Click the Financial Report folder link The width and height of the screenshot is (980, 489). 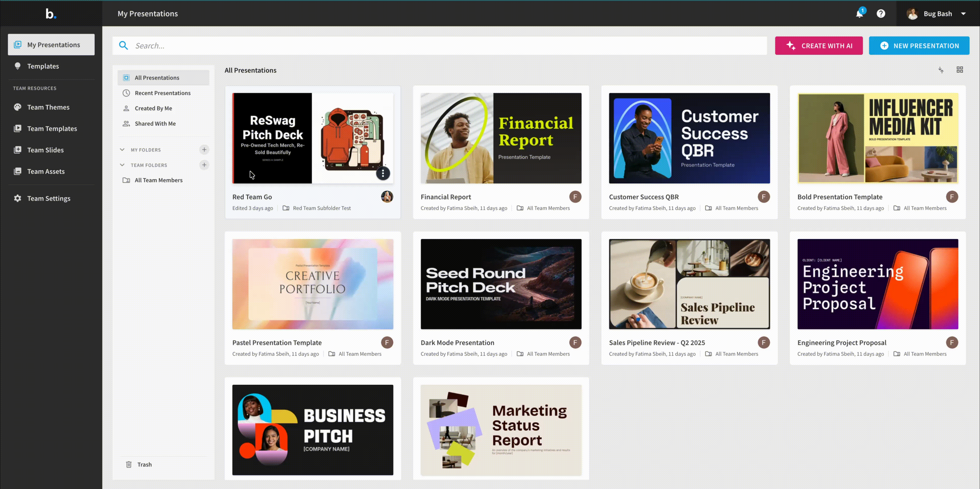click(x=543, y=208)
